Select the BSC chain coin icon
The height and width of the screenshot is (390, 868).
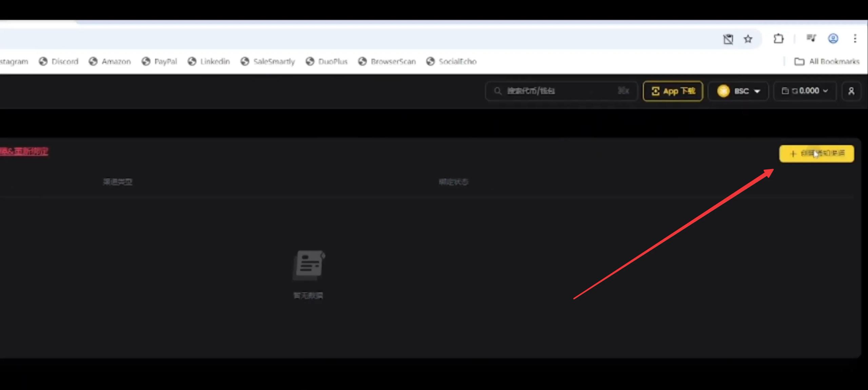[723, 91]
